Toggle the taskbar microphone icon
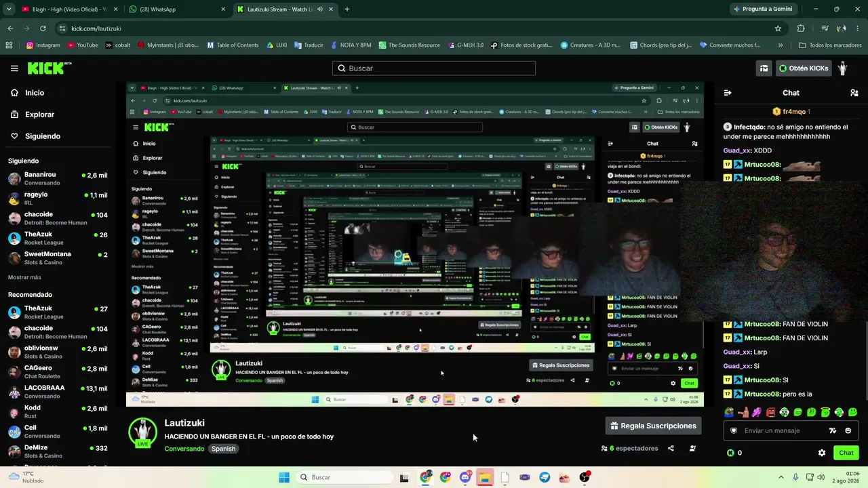The height and width of the screenshot is (488, 868). tap(795, 477)
